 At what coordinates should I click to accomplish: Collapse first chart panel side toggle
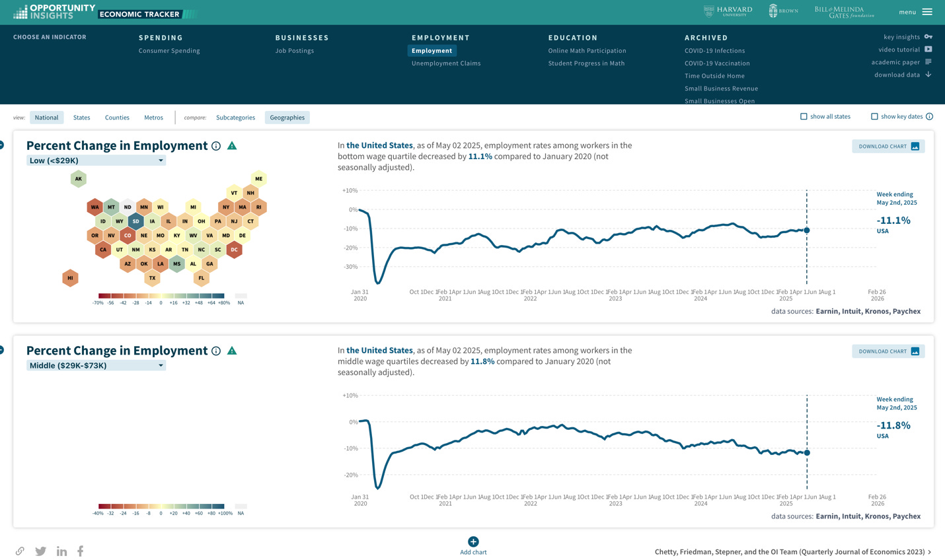tap(2, 145)
